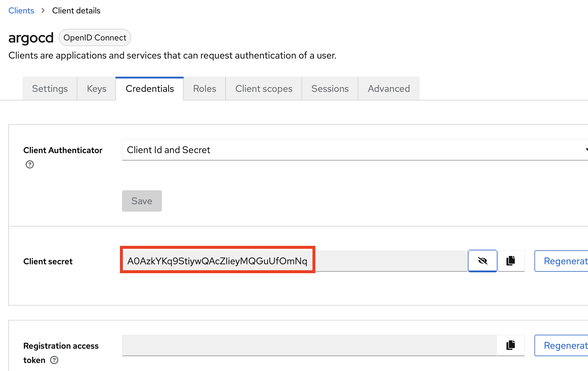Go to the Roles tab
This screenshot has height=371, width=588.
(204, 89)
